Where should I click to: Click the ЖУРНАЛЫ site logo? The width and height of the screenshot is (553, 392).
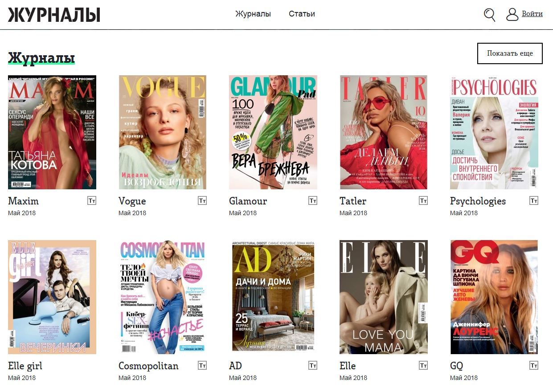(54, 15)
